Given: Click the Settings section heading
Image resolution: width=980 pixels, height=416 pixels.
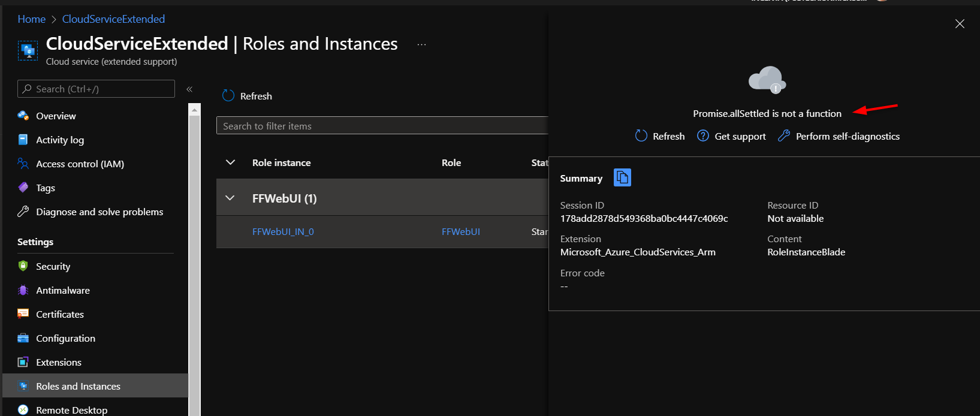Looking at the screenshot, I should pos(35,242).
